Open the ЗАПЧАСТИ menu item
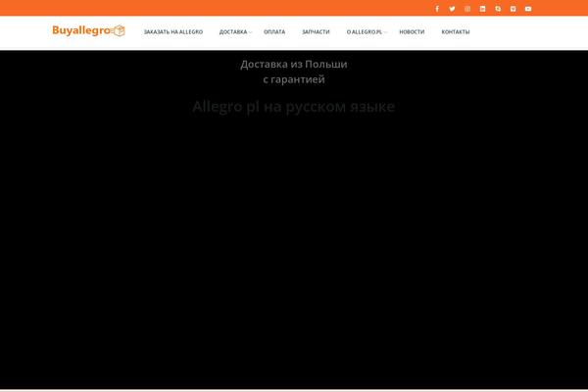Viewport: 588px width, 392px height. coord(316,32)
